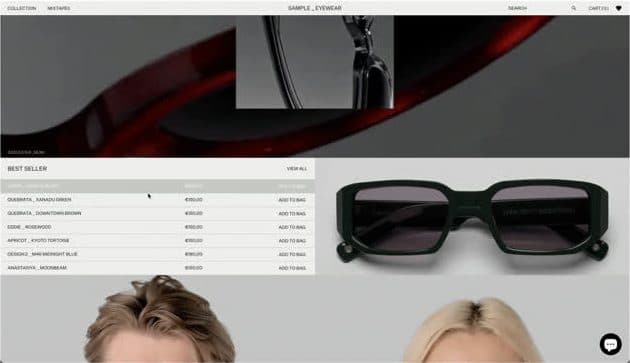Click the price in the Anastasiya _ Moonbeam row
Image resolution: width=630 pixels, height=363 pixels.
click(x=194, y=268)
